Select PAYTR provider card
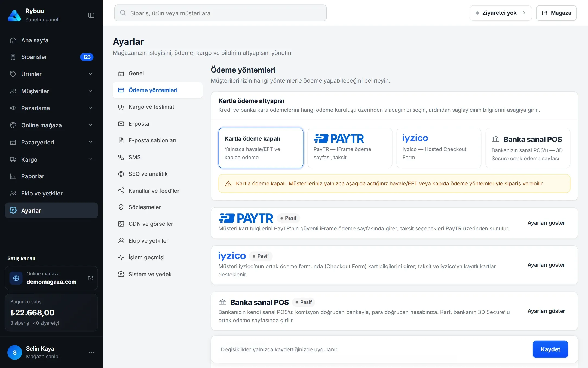The width and height of the screenshot is (588, 368). [x=350, y=148]
